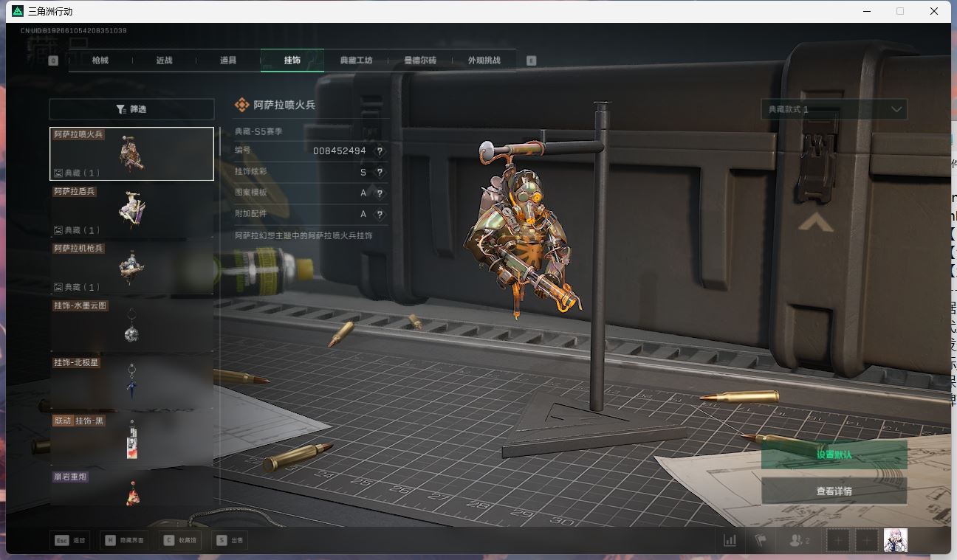Click the question mark beside 图案模板
Screen dimensions: 957x560
(x=380, y=193)
